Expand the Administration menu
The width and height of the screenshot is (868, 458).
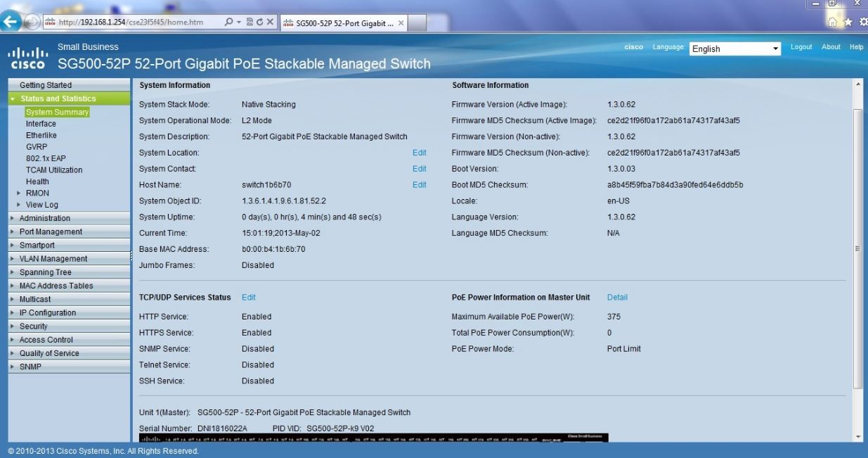point(69,218)
